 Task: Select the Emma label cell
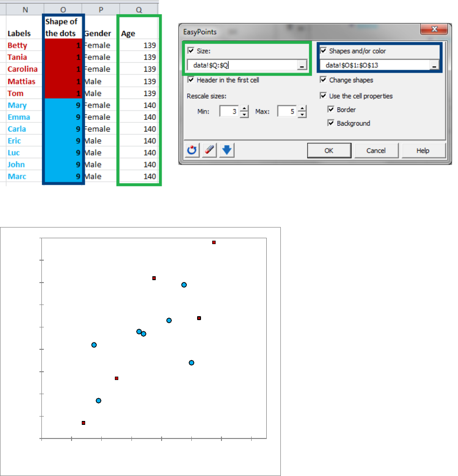25,117
